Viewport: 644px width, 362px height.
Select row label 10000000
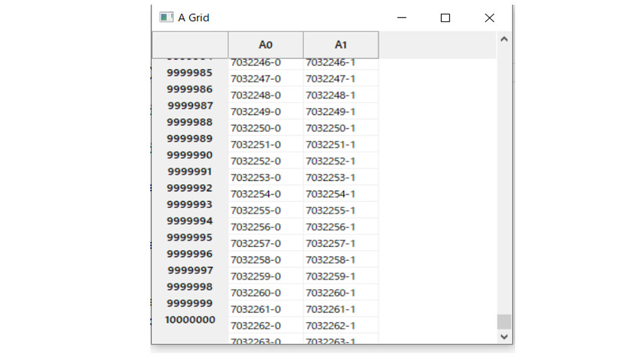[x=190, y=320]
